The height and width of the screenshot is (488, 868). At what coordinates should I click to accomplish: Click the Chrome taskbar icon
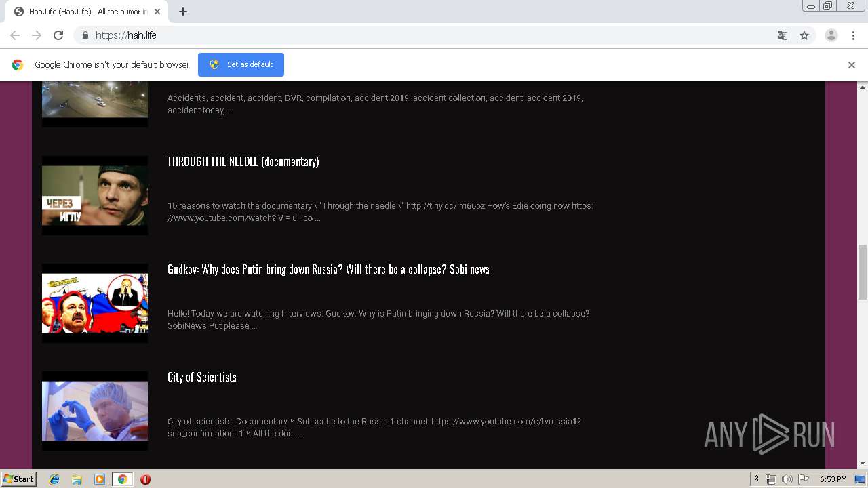point(122,479)
